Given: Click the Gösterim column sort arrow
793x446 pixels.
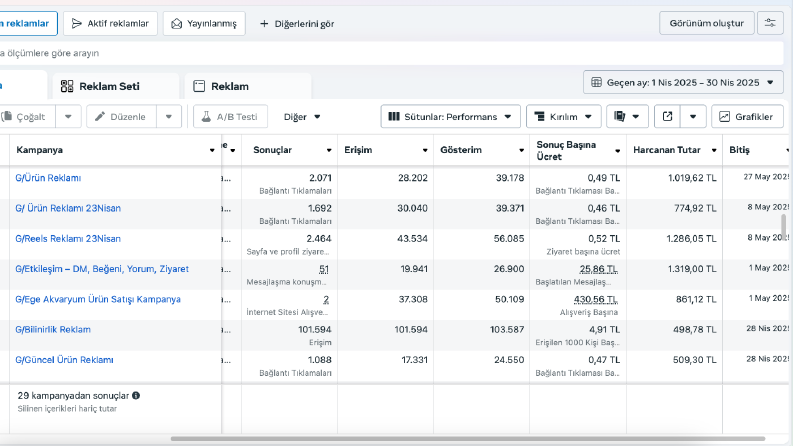Looking at the screenshot, I should 521,150.
